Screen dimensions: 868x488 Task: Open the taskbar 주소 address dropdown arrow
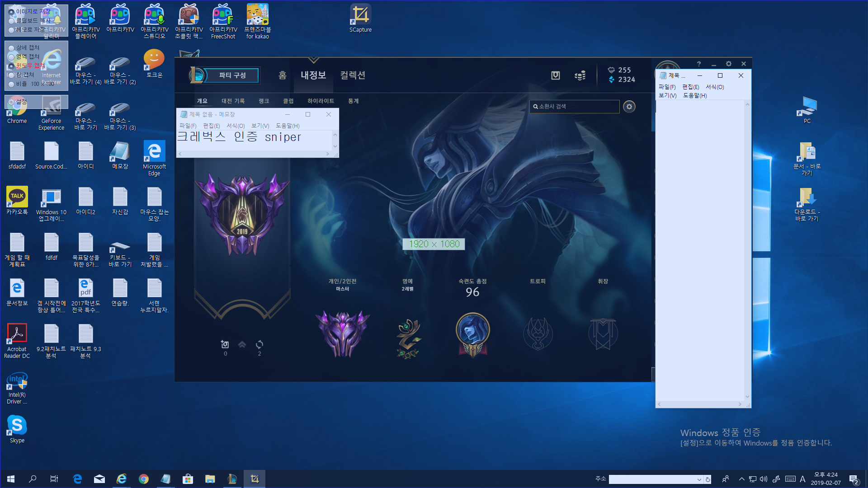pos(699,479)
